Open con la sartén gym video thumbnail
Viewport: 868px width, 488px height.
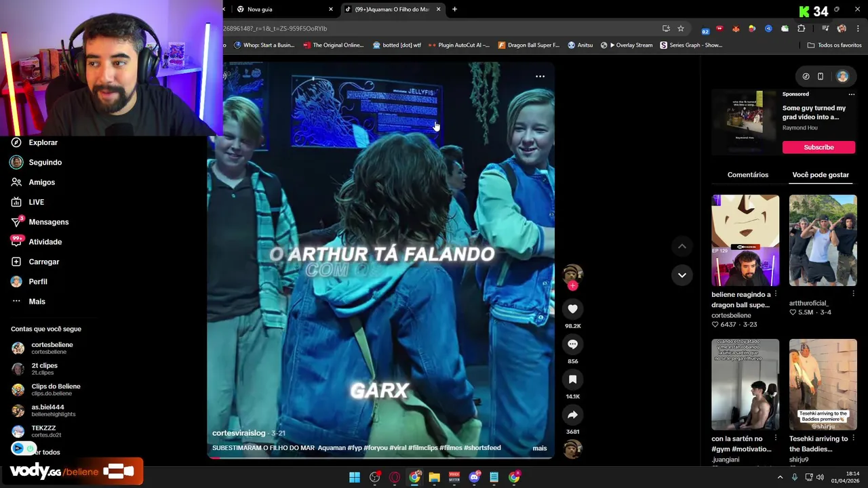[x=745, y=384]
